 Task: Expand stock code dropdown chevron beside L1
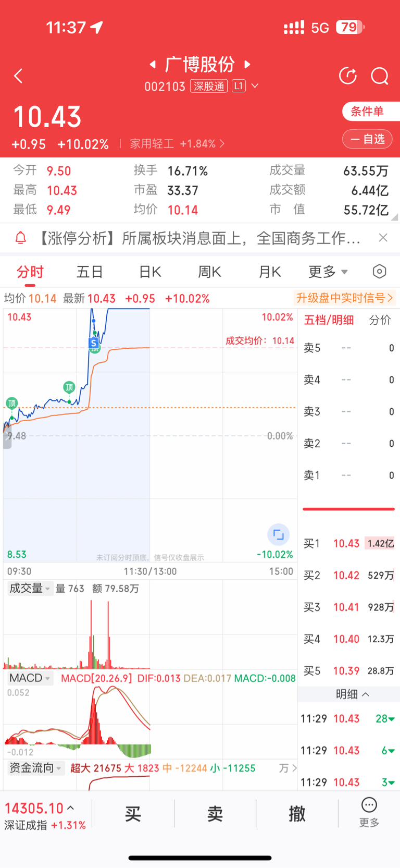(255, 86)
